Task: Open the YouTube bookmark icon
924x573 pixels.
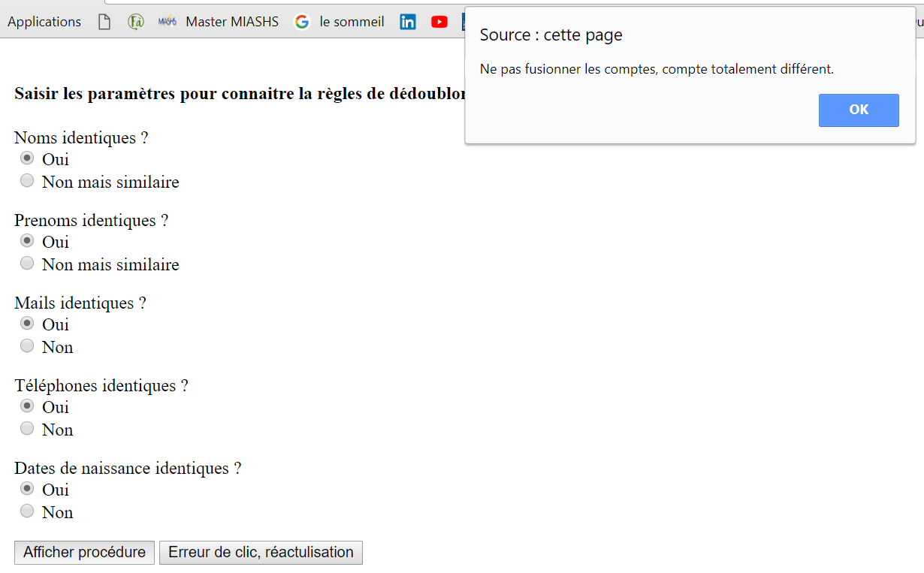Action: (439, 22)
